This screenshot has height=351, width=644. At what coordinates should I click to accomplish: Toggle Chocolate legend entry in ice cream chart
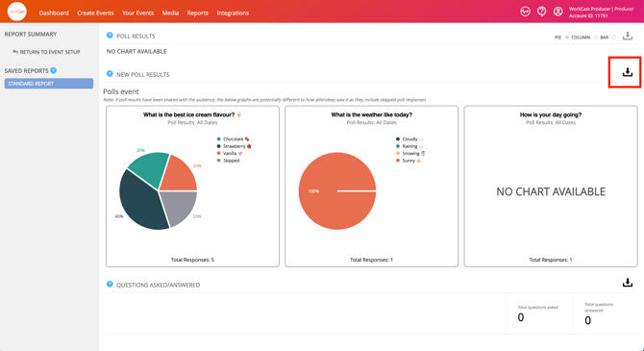(x=233, y=138)
